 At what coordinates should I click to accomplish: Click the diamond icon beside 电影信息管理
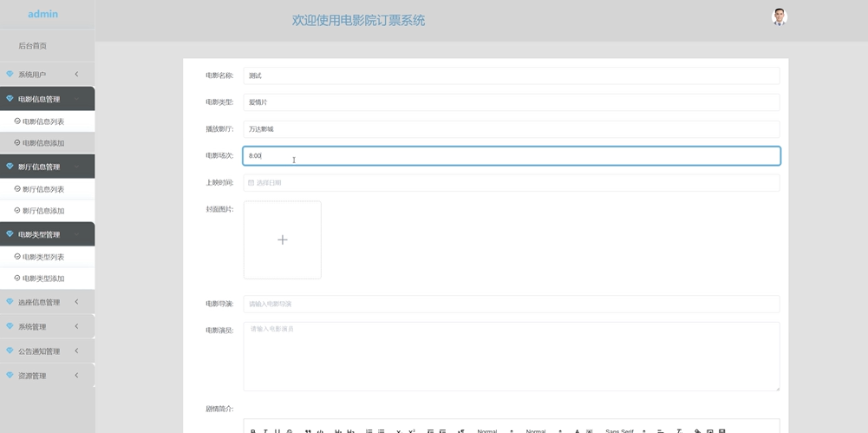[x=10, y=99]
